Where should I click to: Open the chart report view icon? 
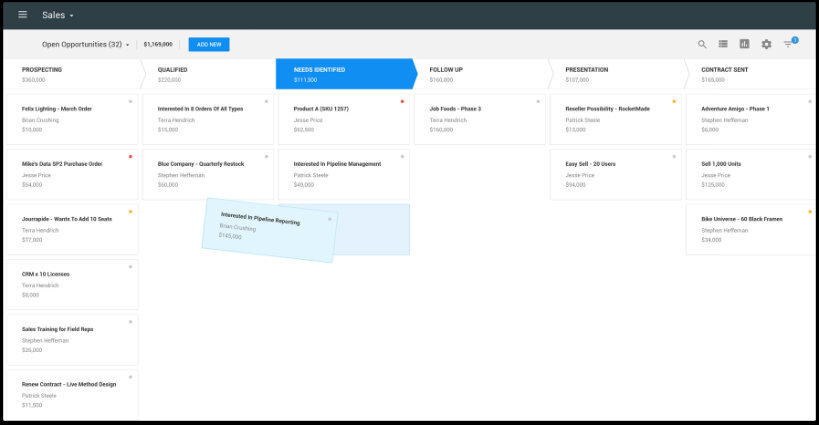click(x=744, y=44)
